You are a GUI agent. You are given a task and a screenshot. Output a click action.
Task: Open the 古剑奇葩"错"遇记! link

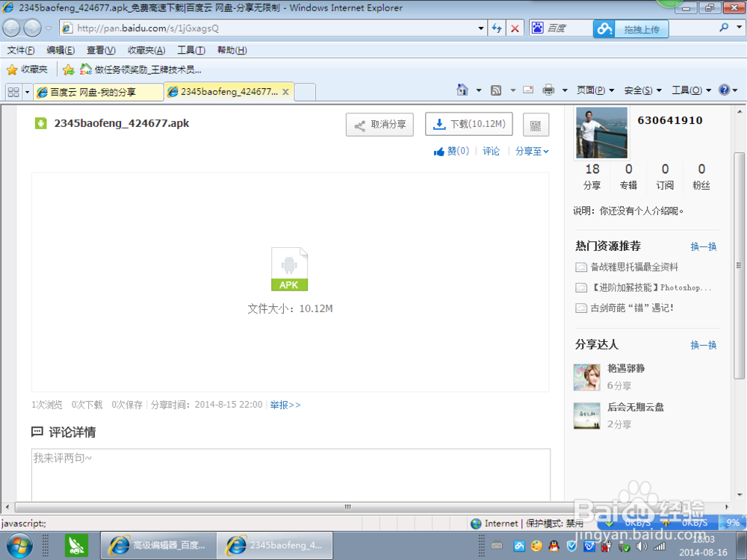(632, 308)
